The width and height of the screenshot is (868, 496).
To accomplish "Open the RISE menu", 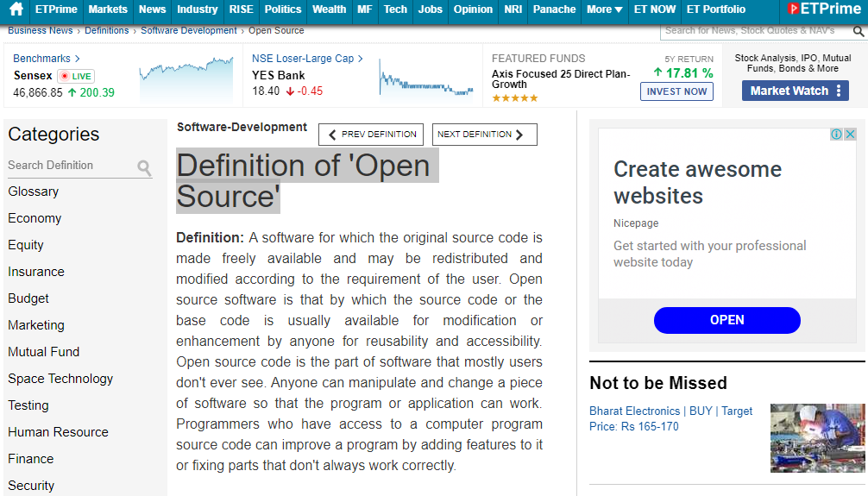I will pyautogui.click(x=242, y=9).
